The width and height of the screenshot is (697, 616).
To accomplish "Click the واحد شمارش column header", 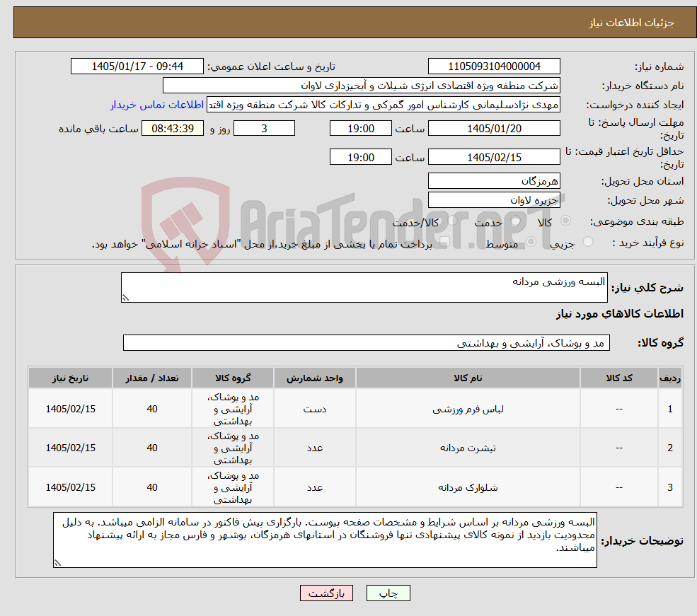I will pyautogui.click(x=315, y=378).
